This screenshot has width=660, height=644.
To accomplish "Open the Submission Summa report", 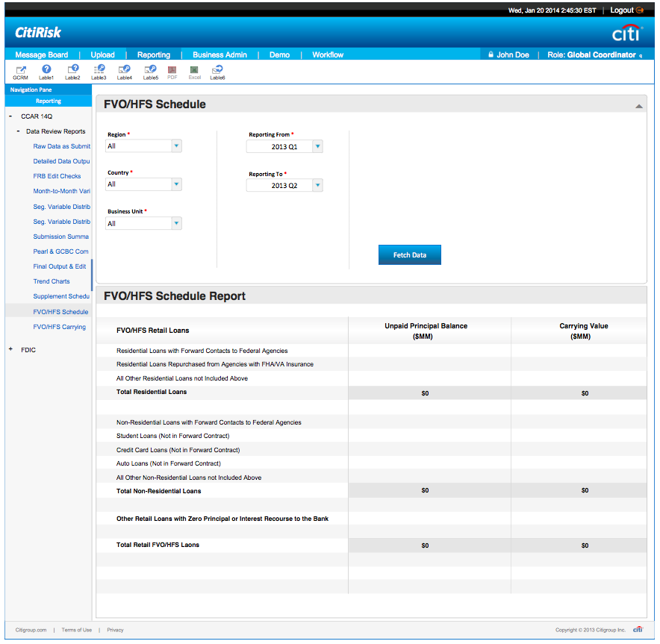I will click(61, 237).
